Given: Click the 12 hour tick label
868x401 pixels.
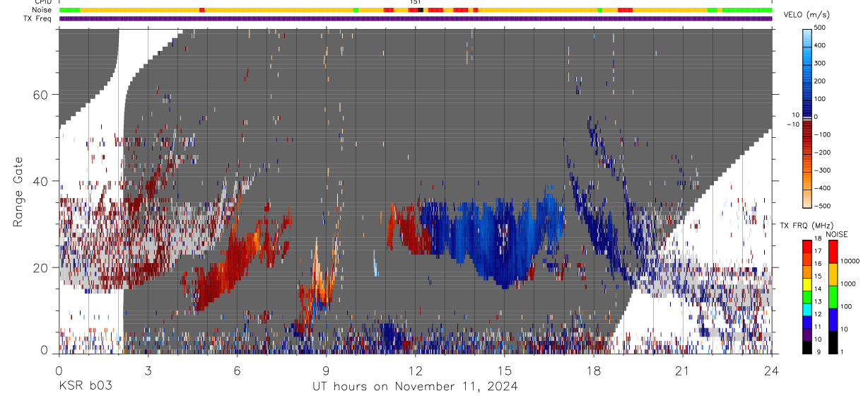Looking at the screenshot, I should tap(415, 371).
